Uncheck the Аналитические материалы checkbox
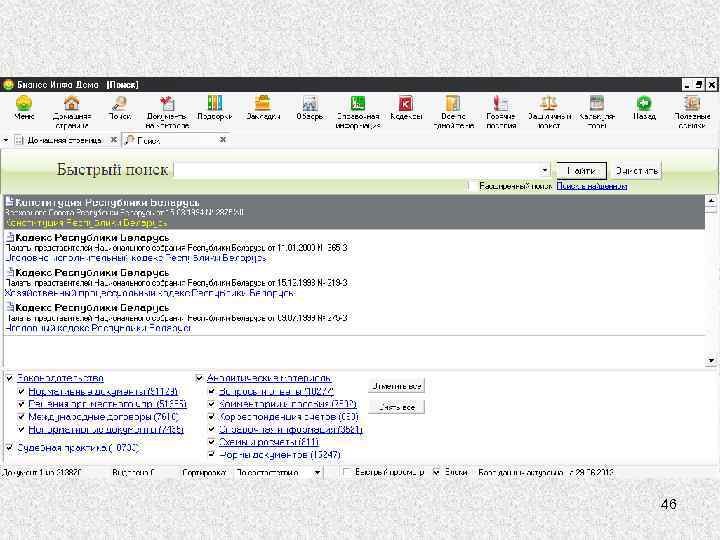This screenshot has width=720, height=540. click(x=199, y=378)
